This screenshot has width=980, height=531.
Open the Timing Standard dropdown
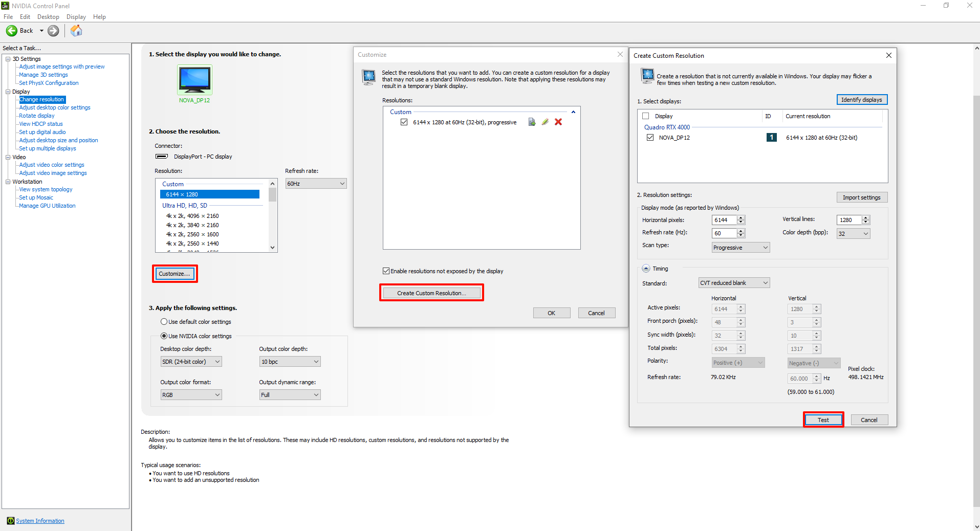(734, 283)
